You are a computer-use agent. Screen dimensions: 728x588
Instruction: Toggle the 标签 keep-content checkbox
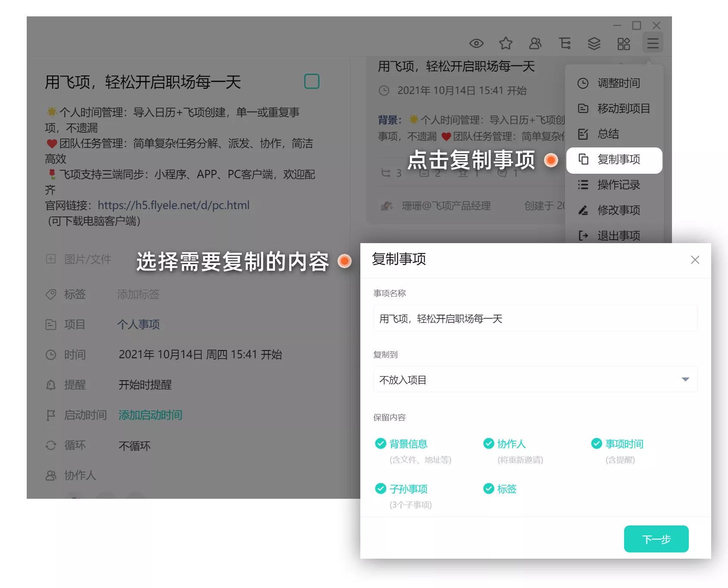pyautogui.click(x=488, y=489)
